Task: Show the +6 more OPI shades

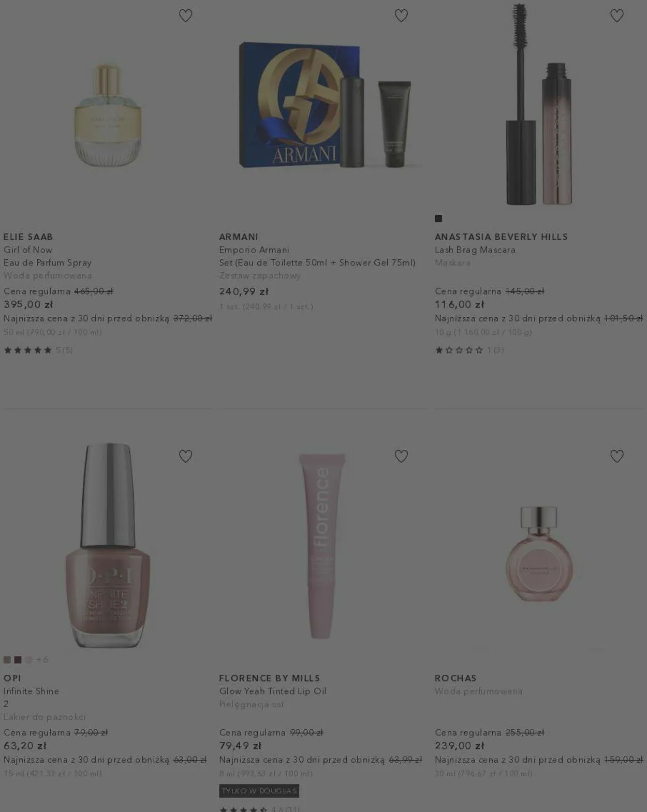Action: [42, 660]
